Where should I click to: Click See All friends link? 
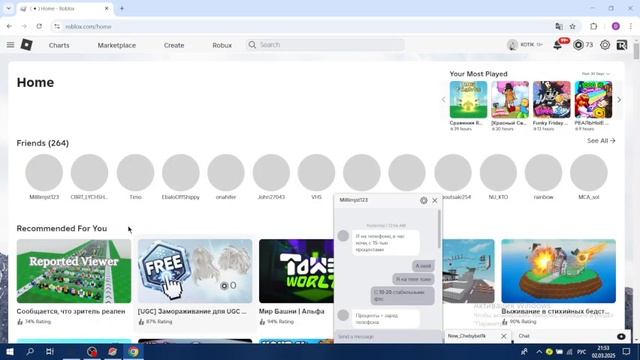601,141
